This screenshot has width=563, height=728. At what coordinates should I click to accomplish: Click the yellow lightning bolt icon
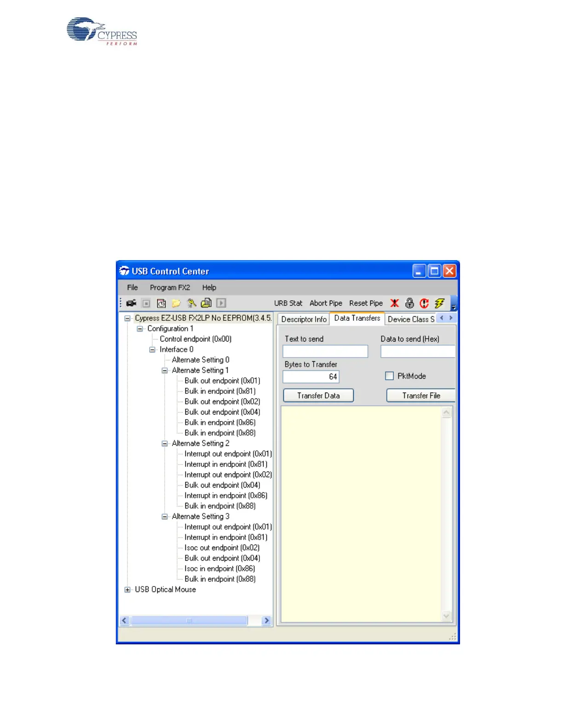pyautogui.click(x=439, y=303)
